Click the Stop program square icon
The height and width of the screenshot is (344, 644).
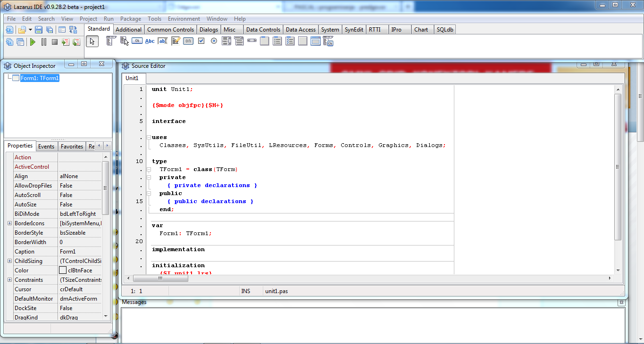54,42
